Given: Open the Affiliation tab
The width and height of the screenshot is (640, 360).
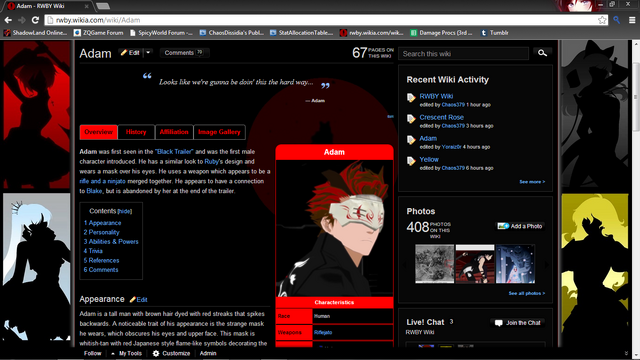Looking at the screenshot, I should [x=174, y=132].
